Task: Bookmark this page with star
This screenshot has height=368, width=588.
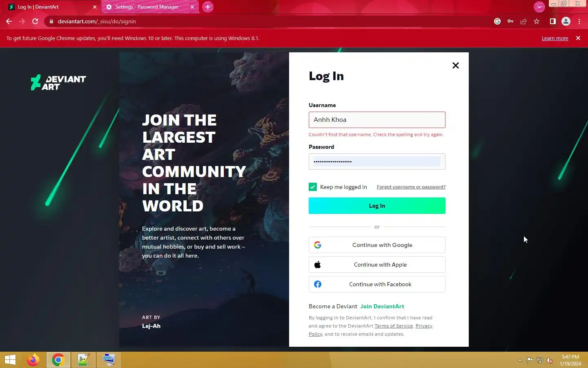Action: pyautogui.click(x=537, y=21)
